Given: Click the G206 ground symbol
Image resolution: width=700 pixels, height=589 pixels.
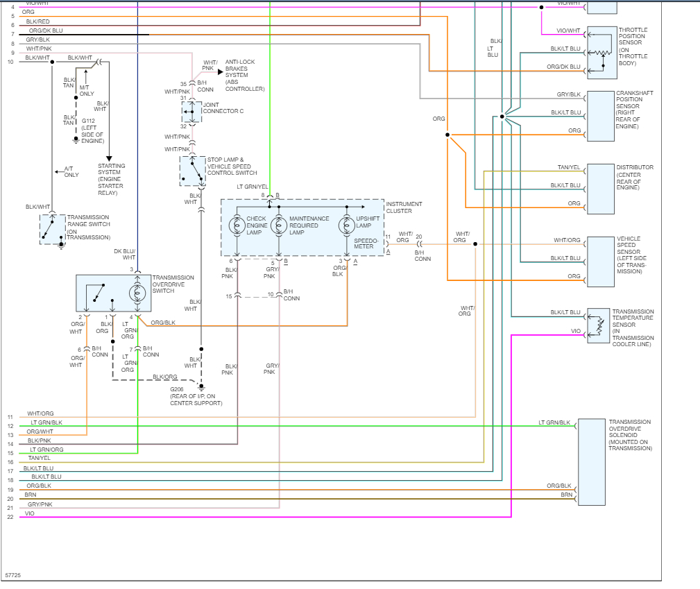Looking at the screenshot, I should tap(200, 386).
